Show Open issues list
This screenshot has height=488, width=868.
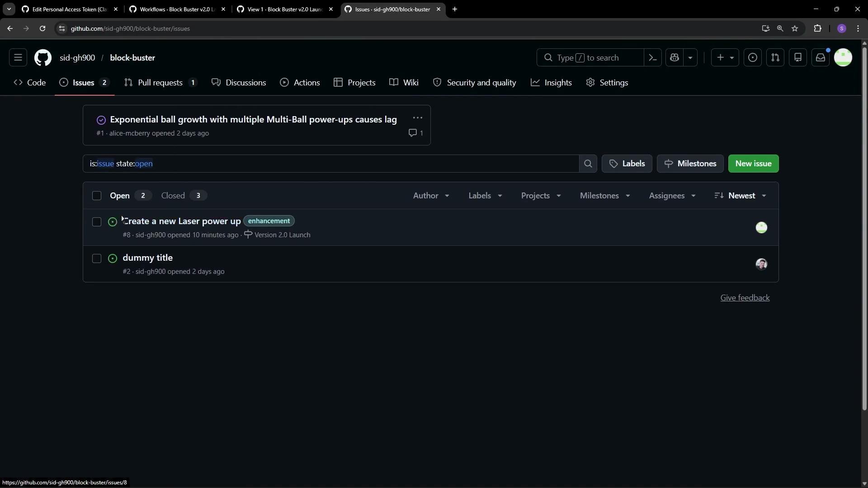(130, 196)
